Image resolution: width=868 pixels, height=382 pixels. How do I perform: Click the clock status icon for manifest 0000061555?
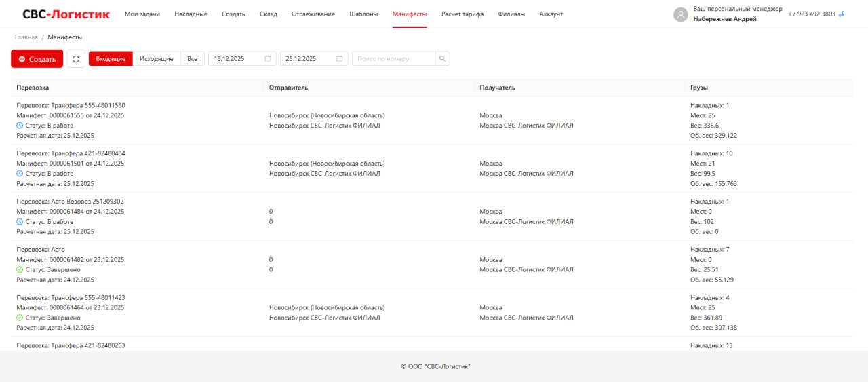tap(20, 126)
